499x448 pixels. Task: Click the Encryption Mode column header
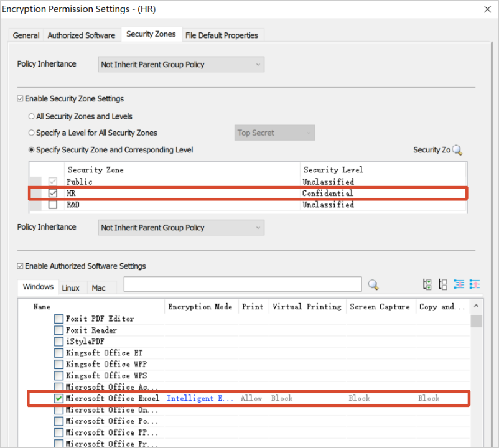[200, 307]
